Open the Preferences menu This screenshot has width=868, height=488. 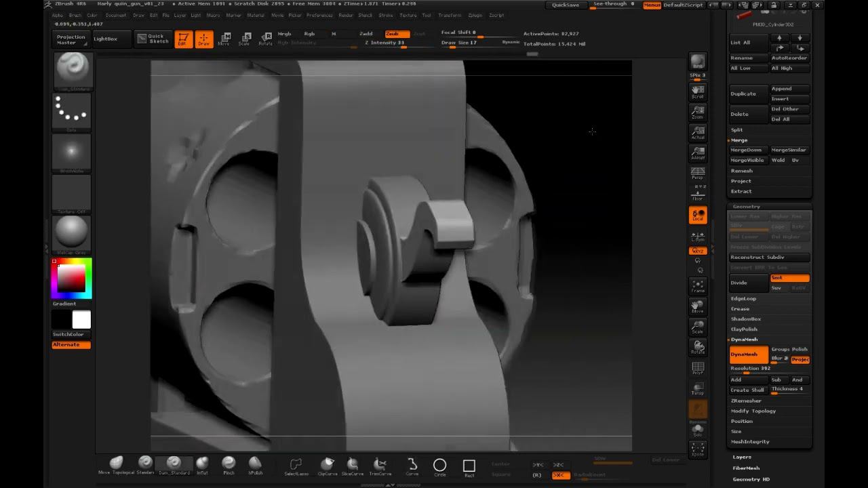319,15
